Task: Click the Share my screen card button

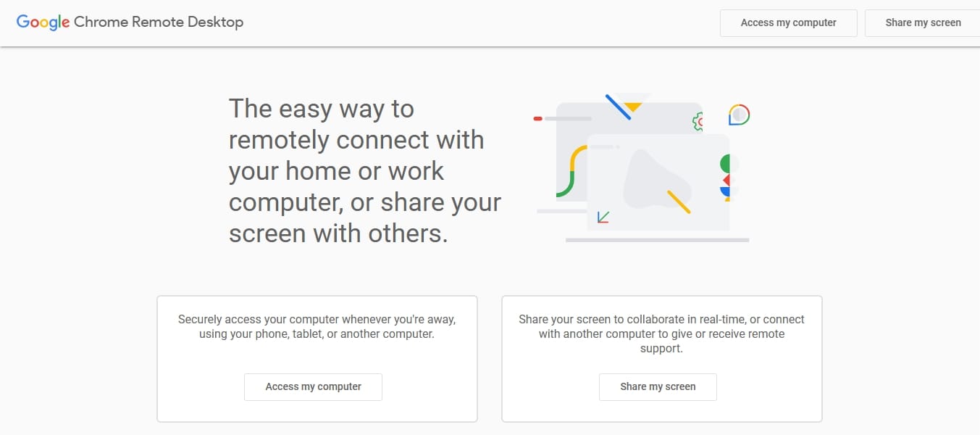Action: pyautogui.click(x=658, y=387)
